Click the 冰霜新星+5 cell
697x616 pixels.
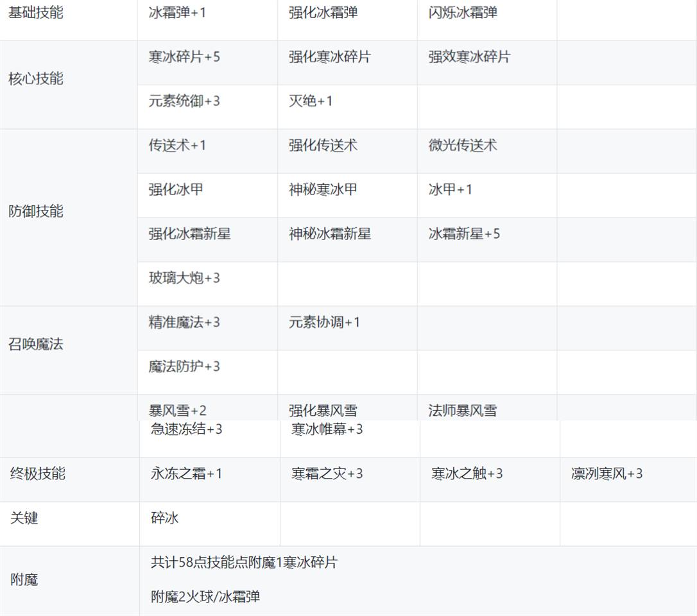coord(464,234)
